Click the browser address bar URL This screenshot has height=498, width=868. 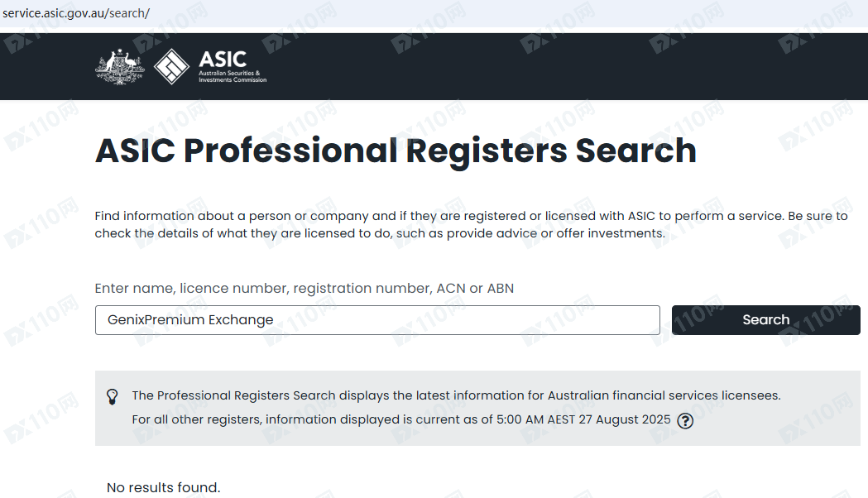(x=76, y=15)
